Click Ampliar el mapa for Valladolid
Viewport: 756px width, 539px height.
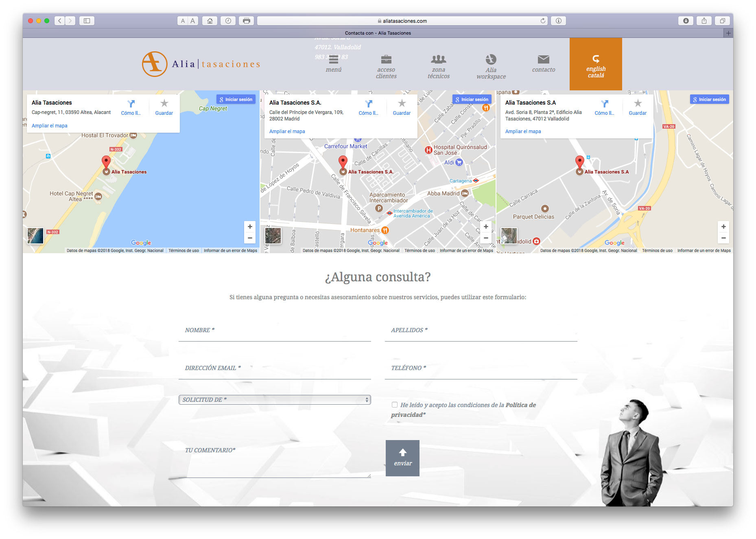coord(523,131)
